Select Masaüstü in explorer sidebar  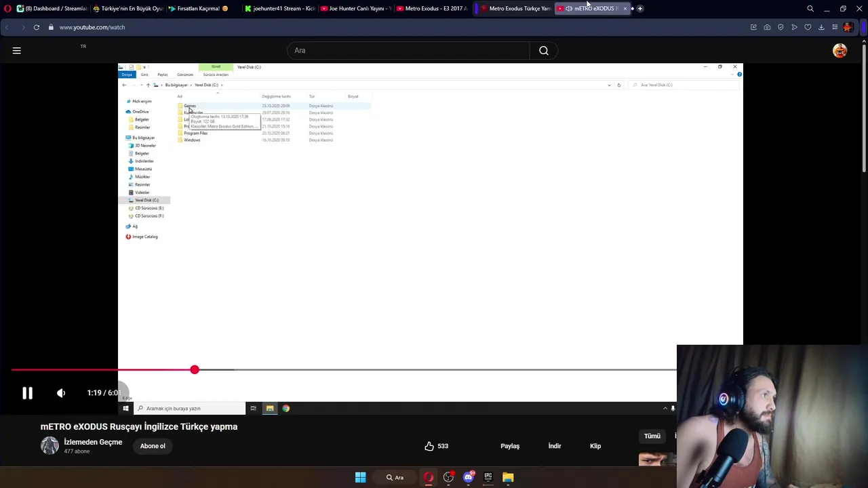pos(143,169)
